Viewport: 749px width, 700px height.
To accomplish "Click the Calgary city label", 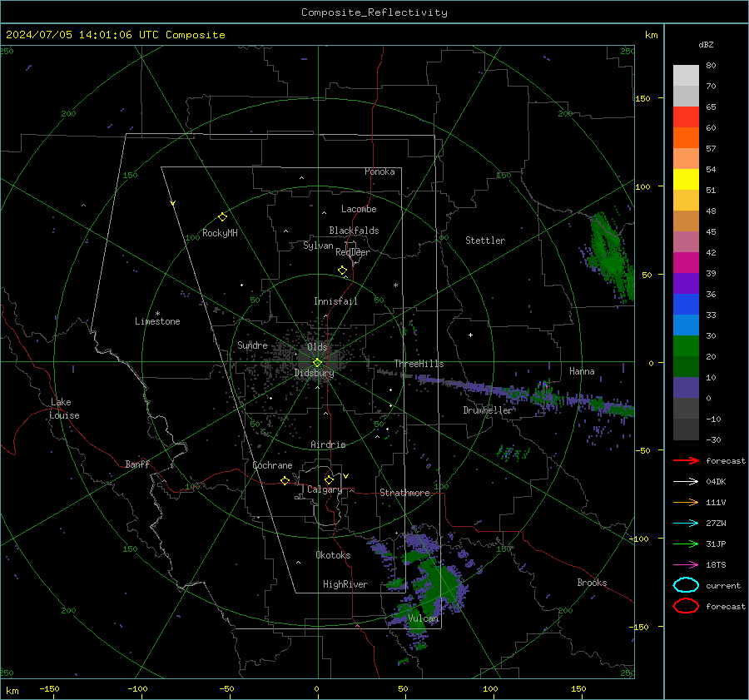I will [x=325, y=489].
